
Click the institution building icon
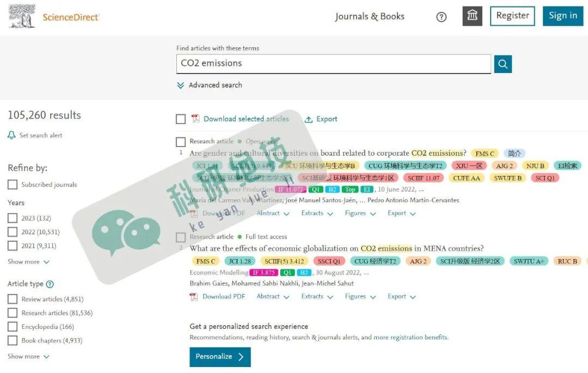tap(472, 16)
